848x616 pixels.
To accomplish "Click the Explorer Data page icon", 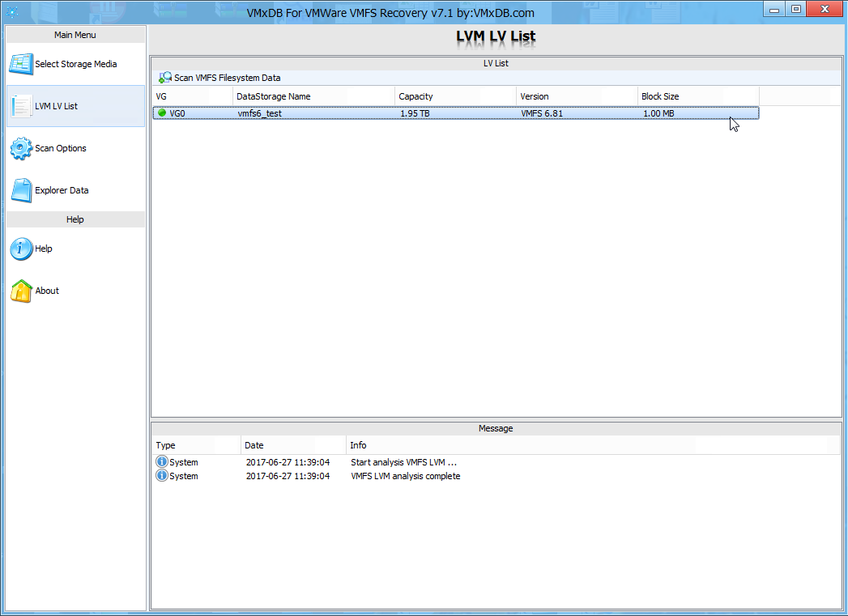I will [22, 190].
